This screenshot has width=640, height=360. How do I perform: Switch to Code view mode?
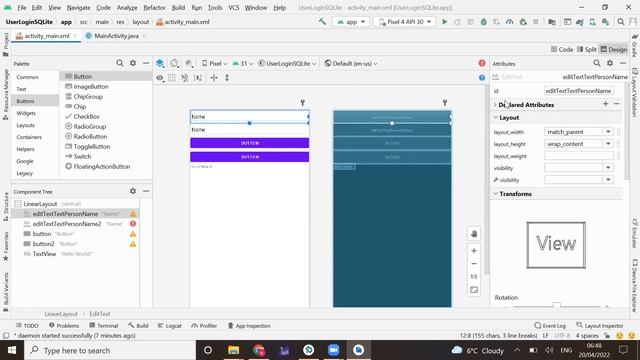[562, 49]
